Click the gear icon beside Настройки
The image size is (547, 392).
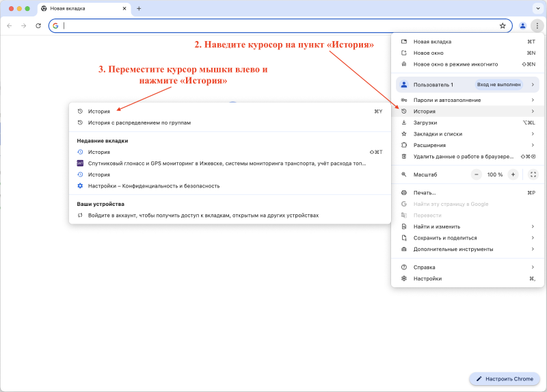point(404,278)
